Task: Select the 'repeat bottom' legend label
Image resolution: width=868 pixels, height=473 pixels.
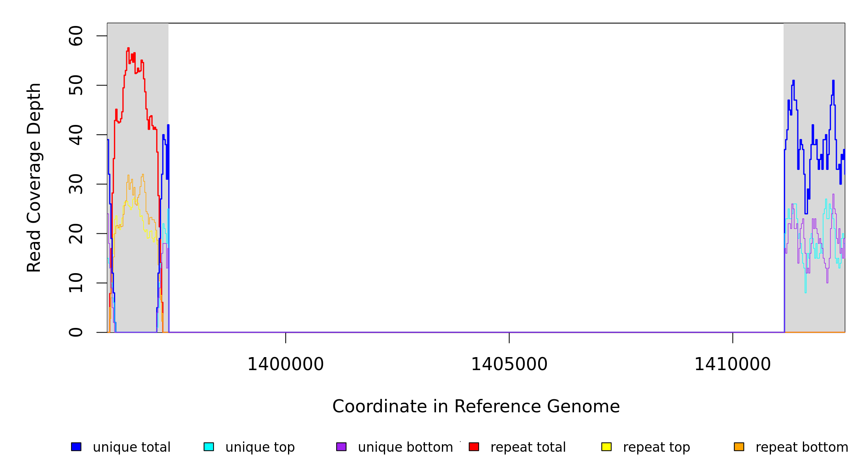Action: pos(802,447)
